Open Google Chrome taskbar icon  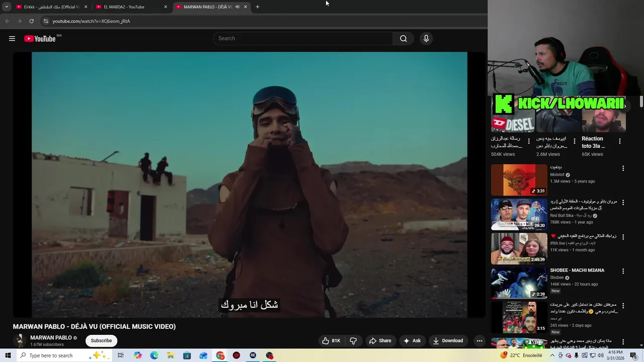pyautogui.click(x=220, y=355)
